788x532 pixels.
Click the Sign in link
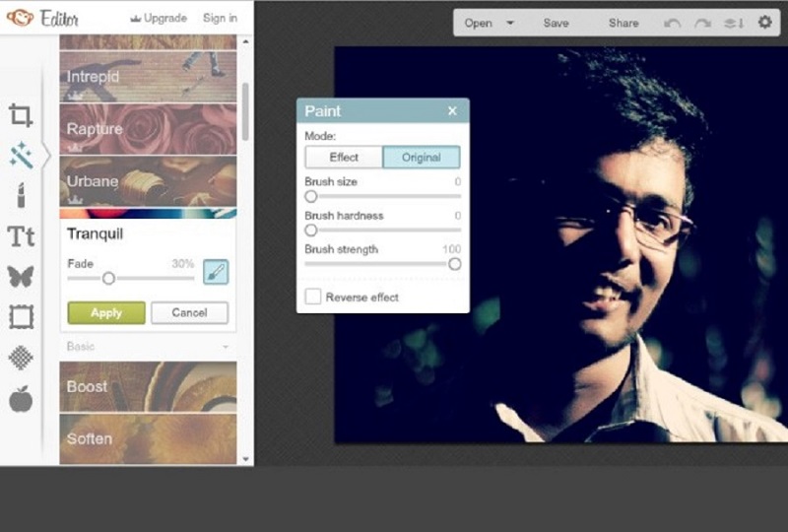pyautogui.click(x=220, y=18)
